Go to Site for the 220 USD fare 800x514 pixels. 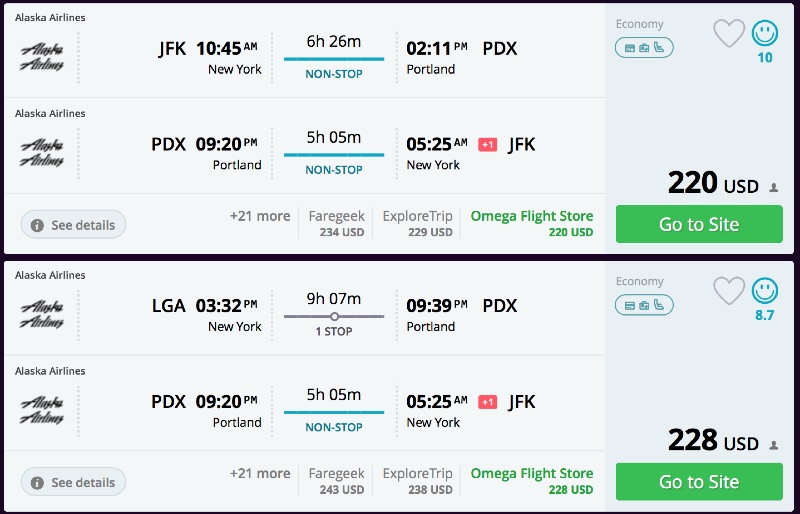[698, 224]
